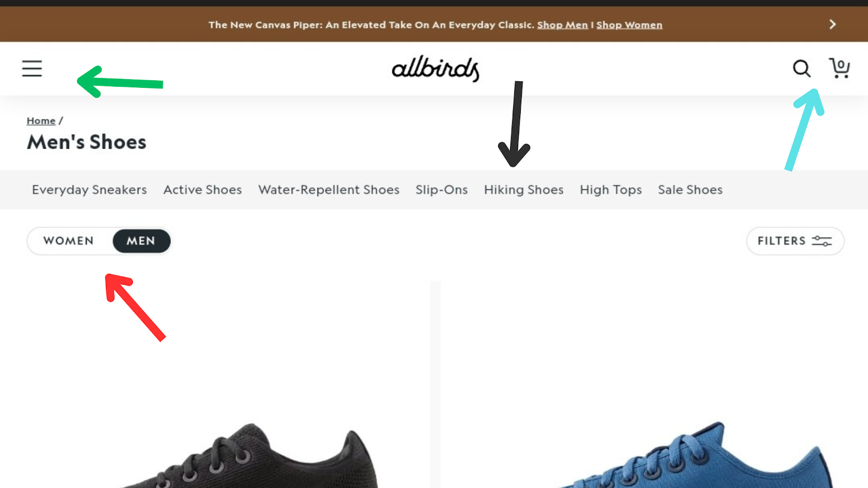868x488 pixels.
Task: Open the Water-Repellent Shoes category
Action: pyautogui.click(x=329, y=190)
